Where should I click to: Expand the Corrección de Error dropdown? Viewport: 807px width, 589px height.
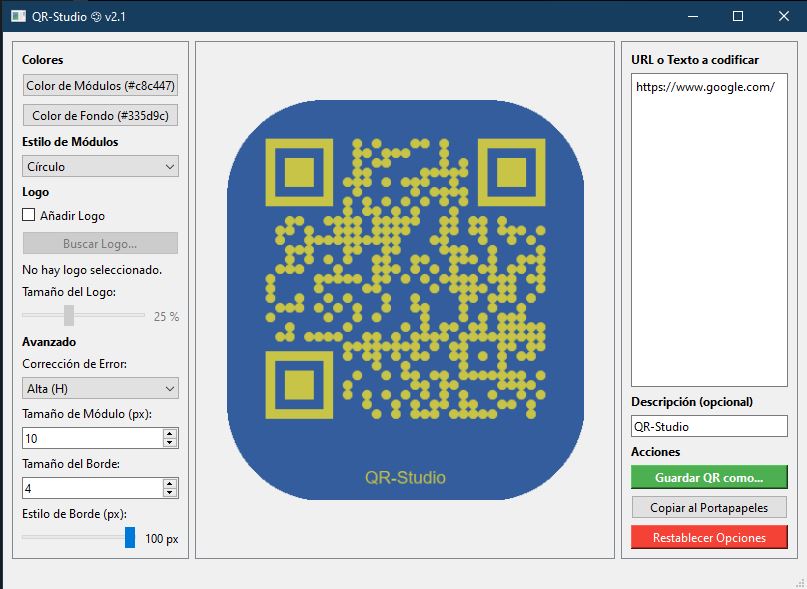(100, 388)
